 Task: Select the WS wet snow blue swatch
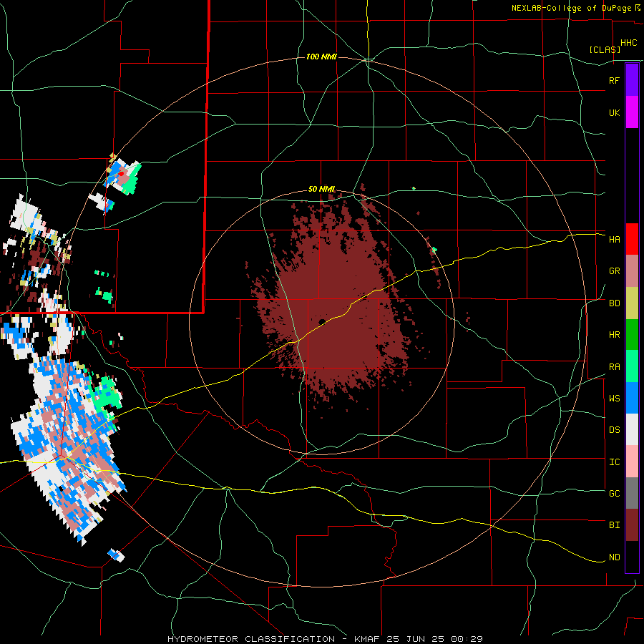632,398
